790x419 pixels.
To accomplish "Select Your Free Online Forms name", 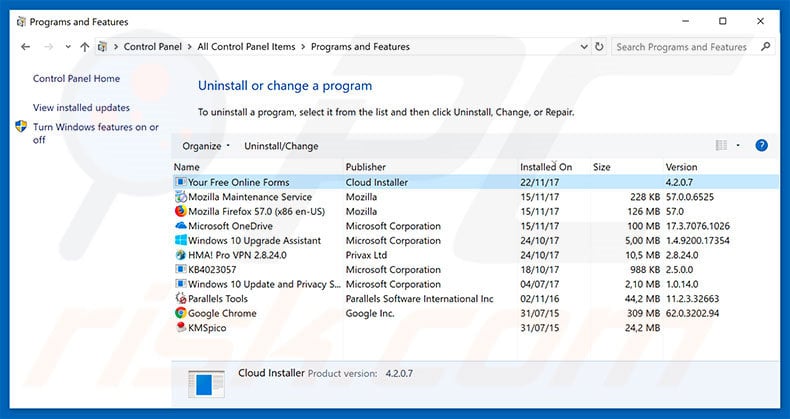I will pos(239,182).
